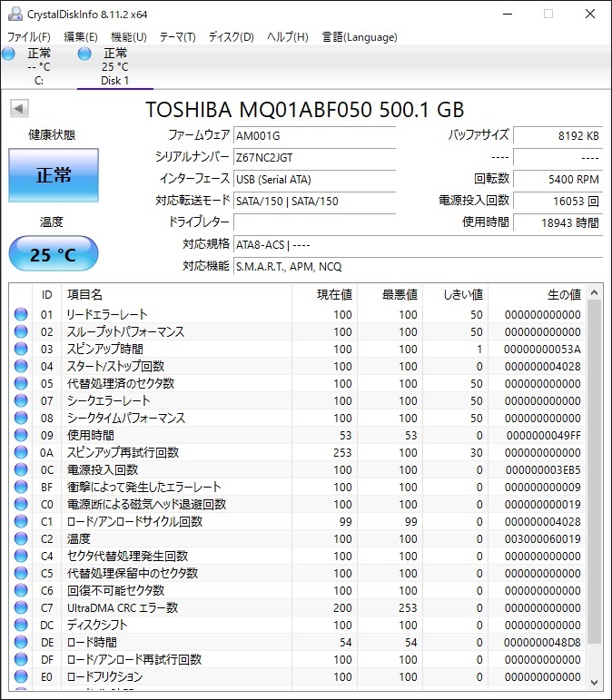Open the ファイル(F) menu
Screen dimensions: 612x700
coord(29,37)
